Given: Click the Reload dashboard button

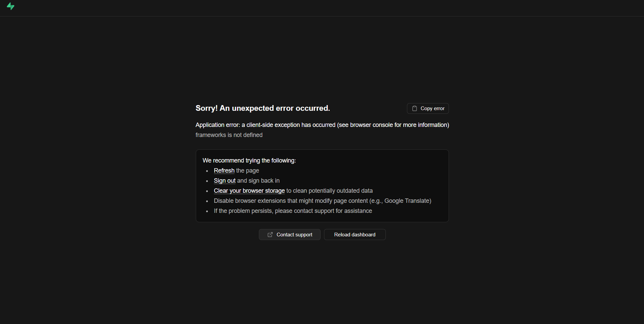Looking at the screenshot, I should 355,235.
